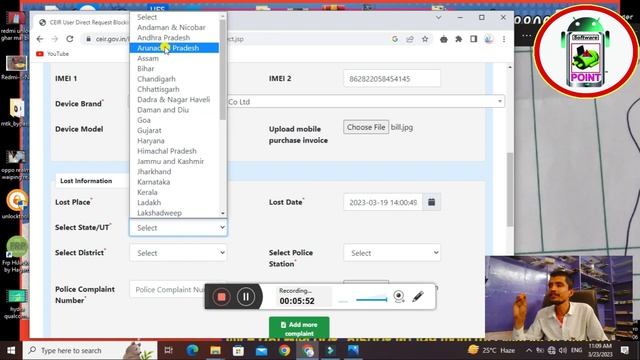Click the Google icon in address bar
This screenshot has height=360, width=640.
(395, 39)
